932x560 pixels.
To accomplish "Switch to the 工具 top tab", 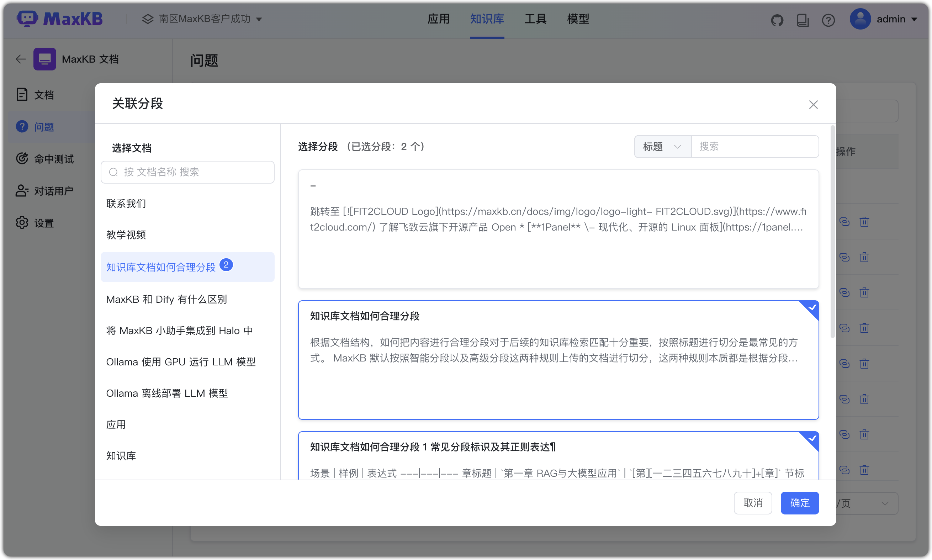I will [x=535, y=19].
